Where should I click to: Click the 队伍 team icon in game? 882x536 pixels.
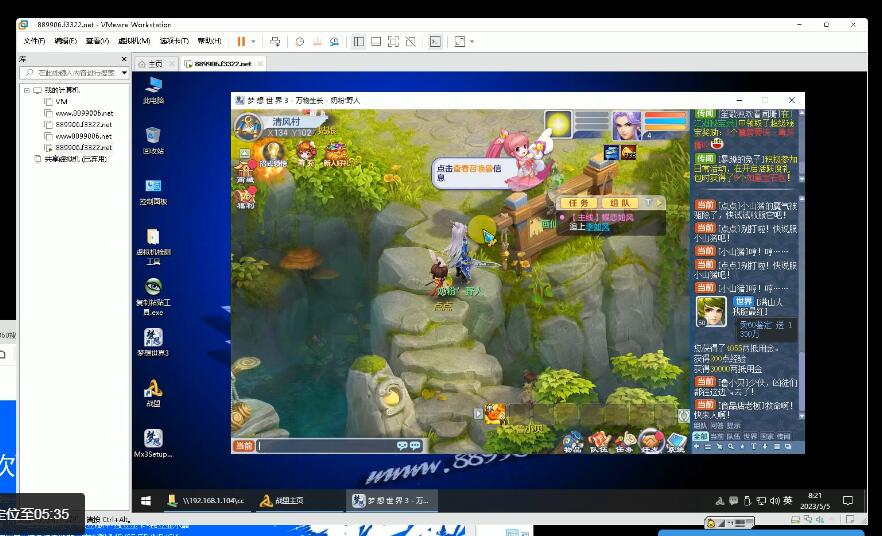(598, 443)
